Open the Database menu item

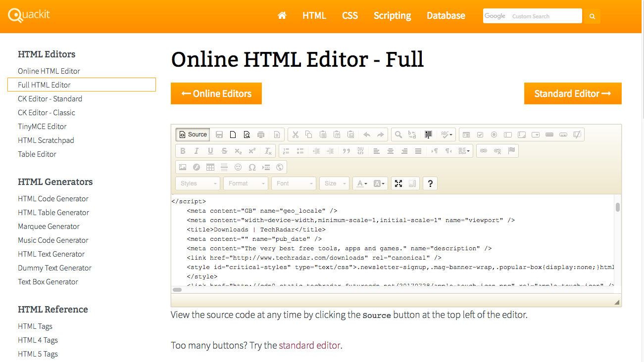445,15
